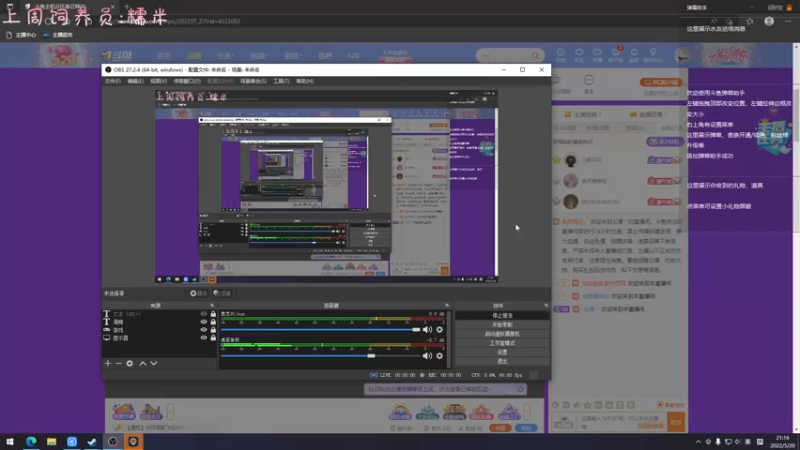Hide the 游戏 game capture source
The height and width of the screenshot is (450, 800).
pos(204,330)
